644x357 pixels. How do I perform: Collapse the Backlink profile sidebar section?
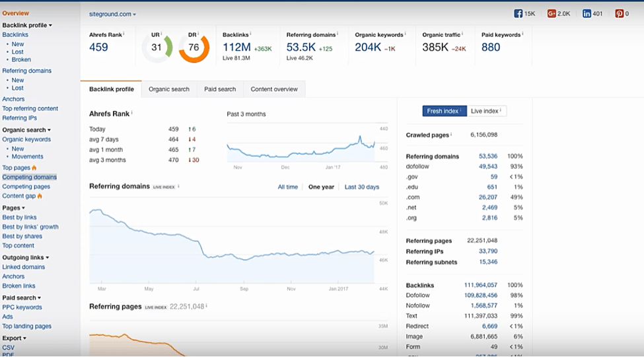click(x=27, y=25)
